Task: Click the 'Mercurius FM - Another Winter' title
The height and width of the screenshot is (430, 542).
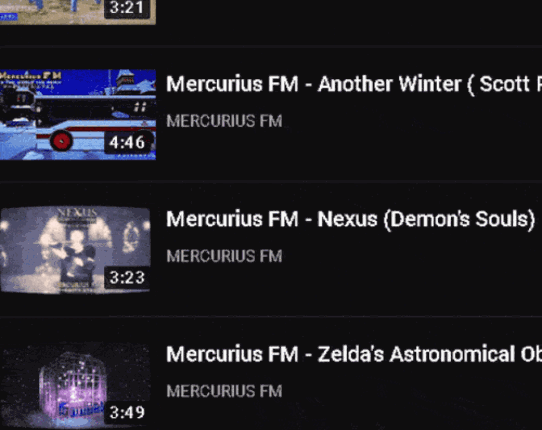Action: (x=354, y=84)
